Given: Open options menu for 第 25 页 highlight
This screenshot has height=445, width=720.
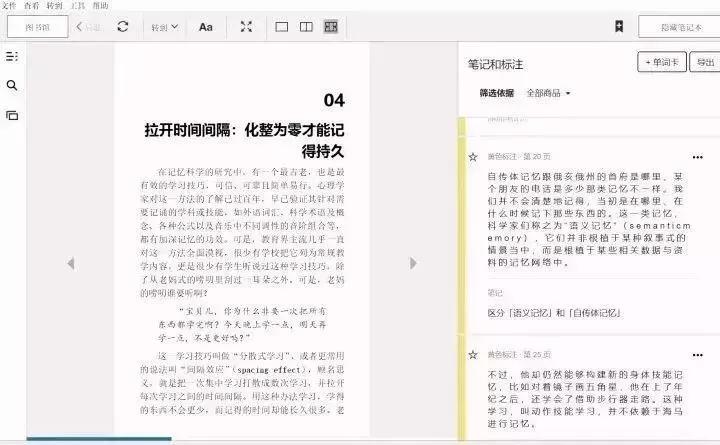Looking at the screenshot, I should (x=698, y=355).
